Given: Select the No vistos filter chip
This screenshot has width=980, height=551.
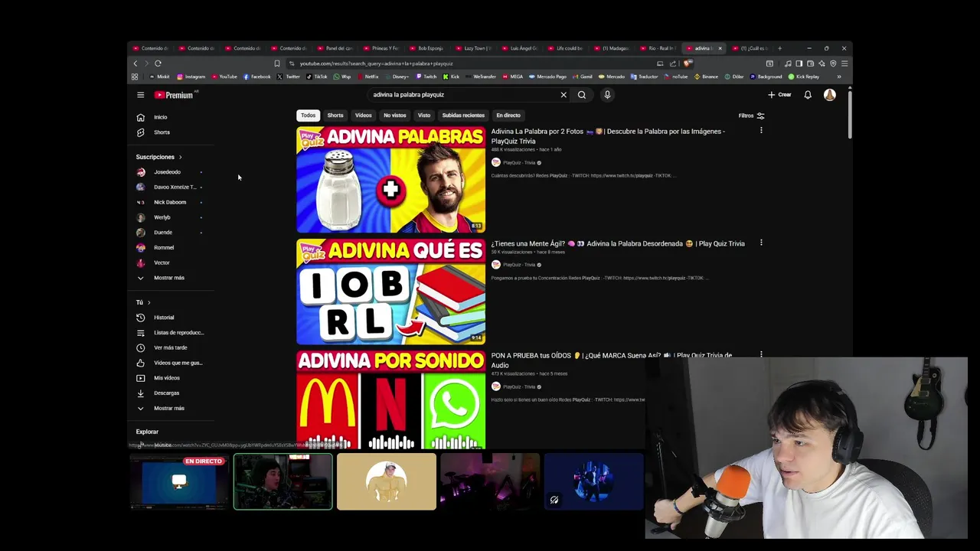Looking at the screenshot, I should 395,116.
